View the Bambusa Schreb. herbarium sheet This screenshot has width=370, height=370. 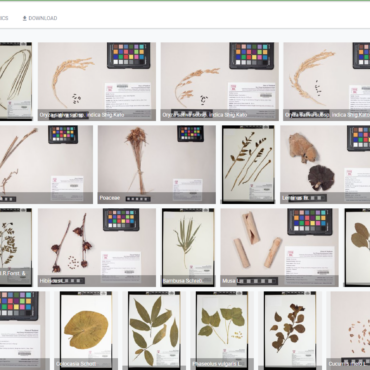click(x=188, y=247)
